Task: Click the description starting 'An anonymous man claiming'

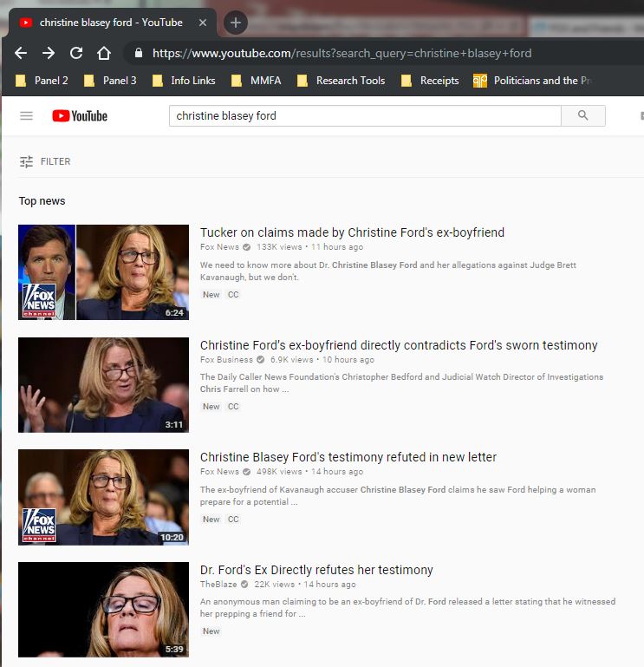Action: coord(407,607)
